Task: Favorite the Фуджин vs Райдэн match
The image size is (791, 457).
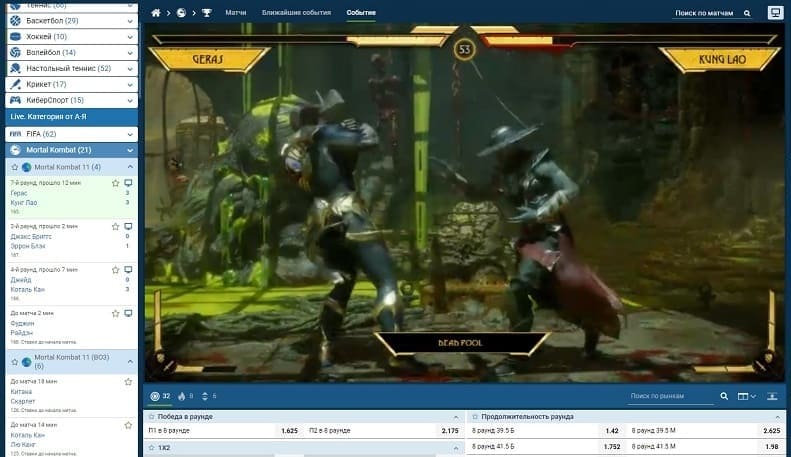Action: point(116,313)
